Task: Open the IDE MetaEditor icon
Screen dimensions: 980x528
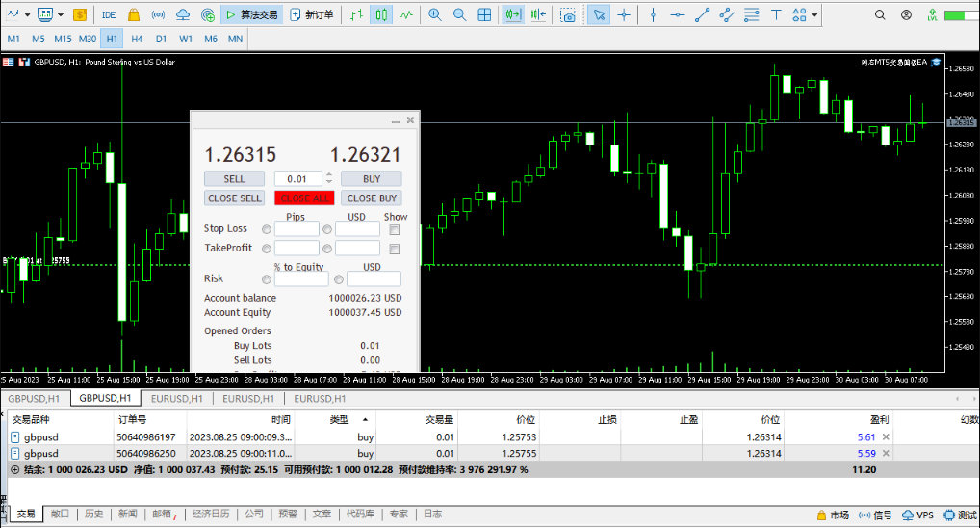Action: [x=109, y=14]
